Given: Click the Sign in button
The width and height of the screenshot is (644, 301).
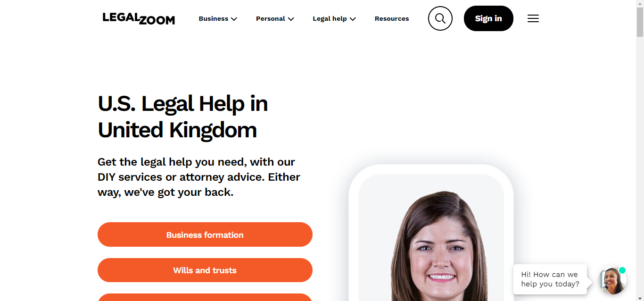Looking at the screenshot, I should pyautogui.click(x=488, y=18).
